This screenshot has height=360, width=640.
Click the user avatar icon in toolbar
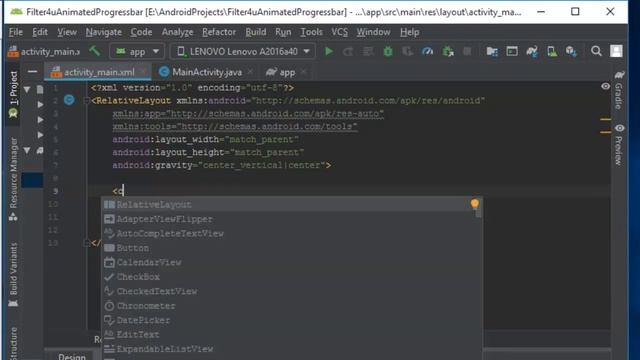(616, 51)
